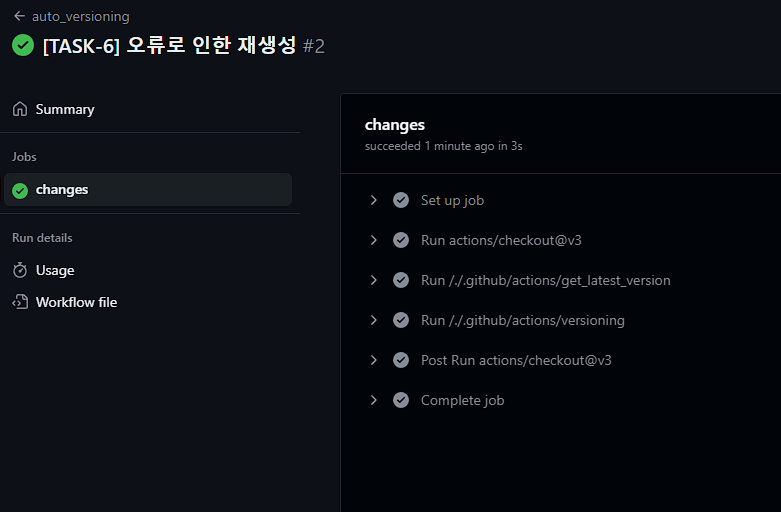Click the Workflow file code icon
Viewport: 781px width, 512px height.
click(x=20, y=302)
